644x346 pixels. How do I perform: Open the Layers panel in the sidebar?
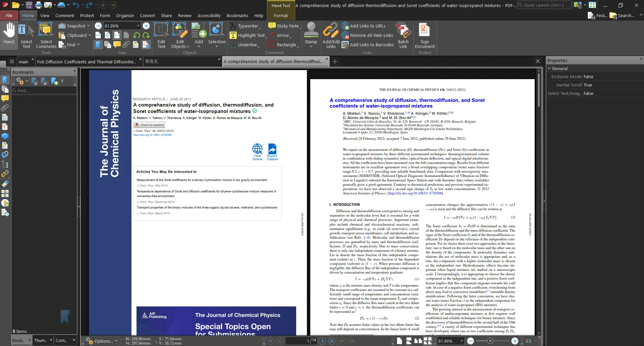click(x=5, y=136)
